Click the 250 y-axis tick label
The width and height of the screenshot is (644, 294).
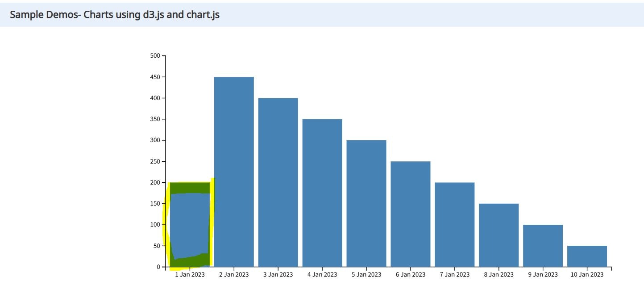point(155,161)
